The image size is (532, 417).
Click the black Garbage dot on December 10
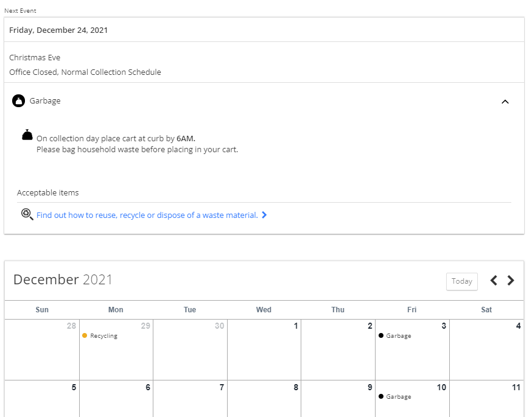pos(381,396)
